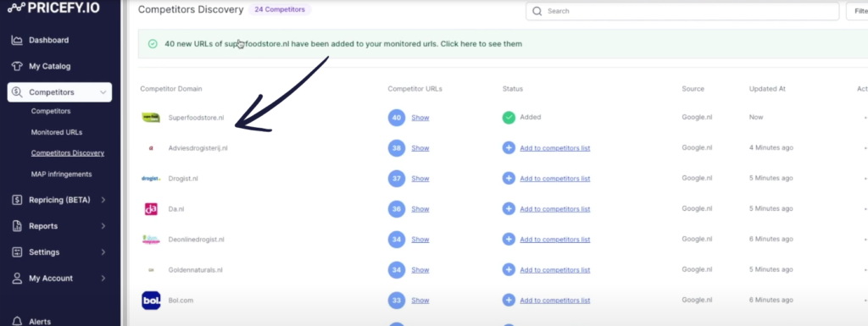This screenshot has width=868, height=326.
Task: Click the Status column header
Action: 513,88
